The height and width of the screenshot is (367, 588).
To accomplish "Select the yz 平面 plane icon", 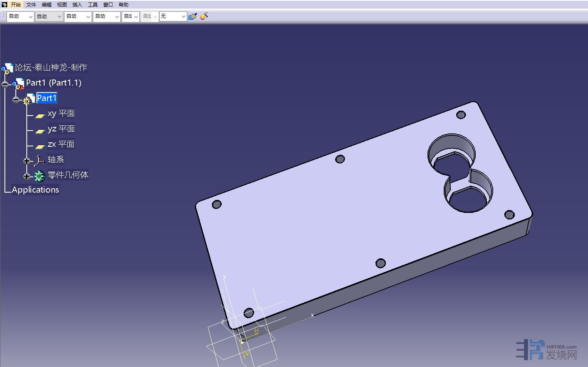I will [x=39, y=131].
